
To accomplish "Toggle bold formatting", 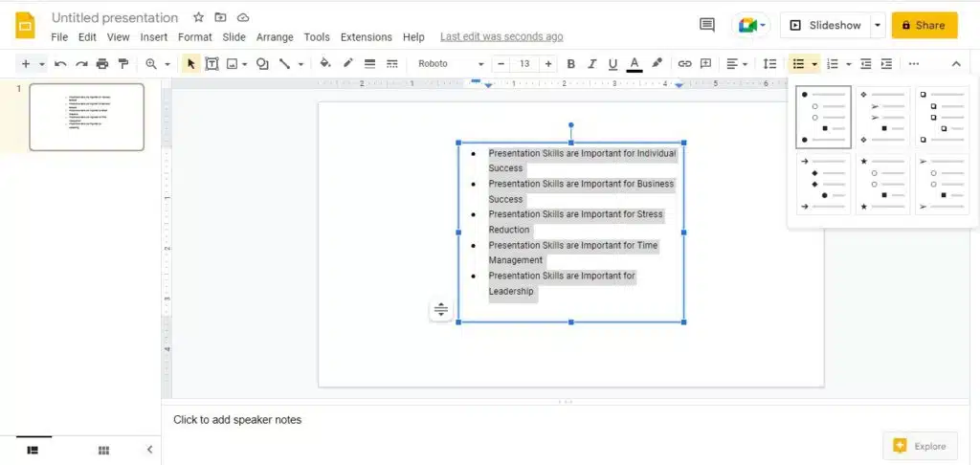I will point(571,64).
